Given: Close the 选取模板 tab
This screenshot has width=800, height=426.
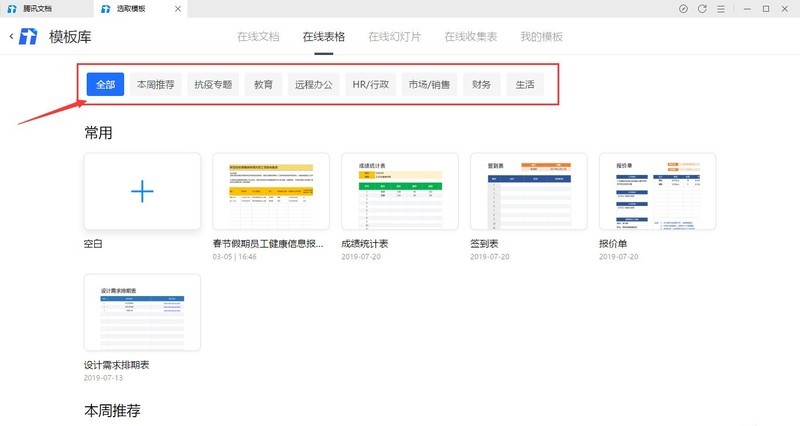Looking at the screenshot, I should [178, 9].
